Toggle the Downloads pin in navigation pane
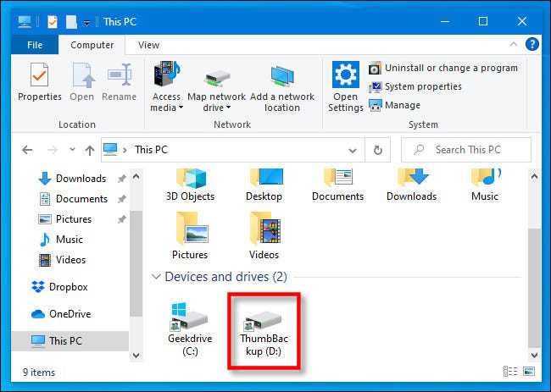The image size is (551, 392). (121, 179)
